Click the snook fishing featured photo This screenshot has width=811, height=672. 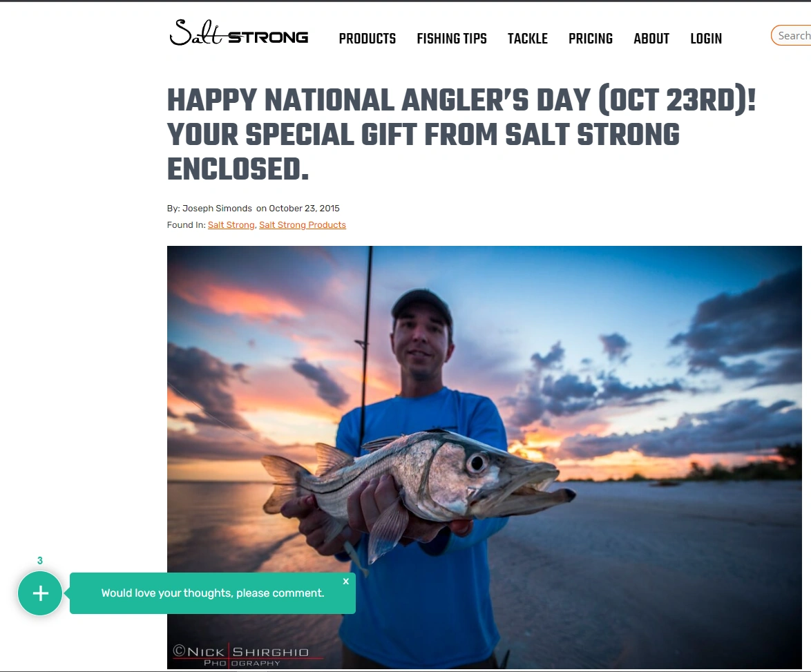484,457
